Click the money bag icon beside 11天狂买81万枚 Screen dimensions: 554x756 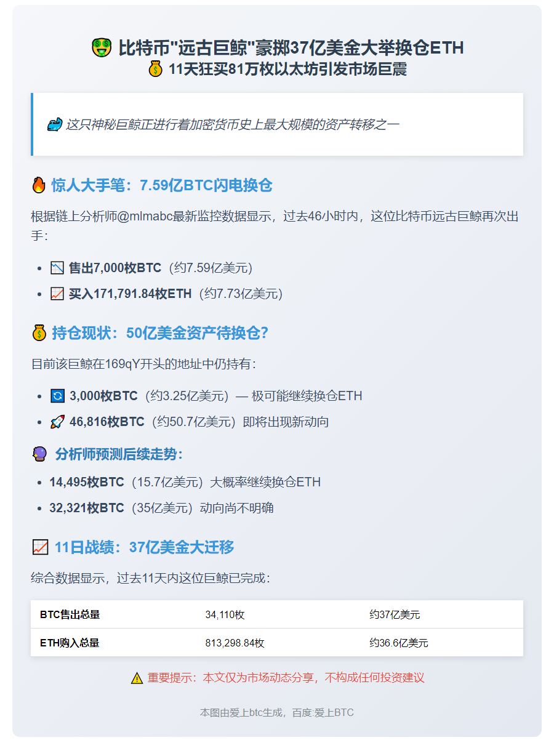point(156,69)
